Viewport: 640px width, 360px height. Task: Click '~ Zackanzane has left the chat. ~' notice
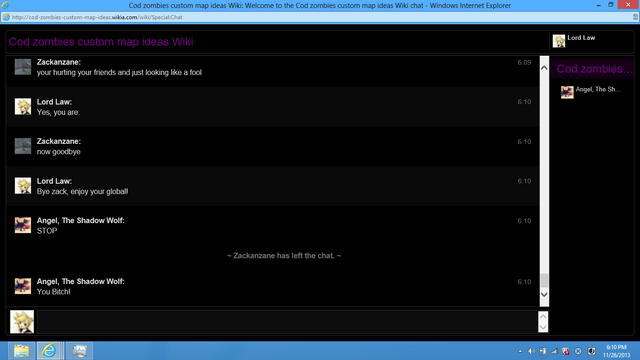click(284, 256)
